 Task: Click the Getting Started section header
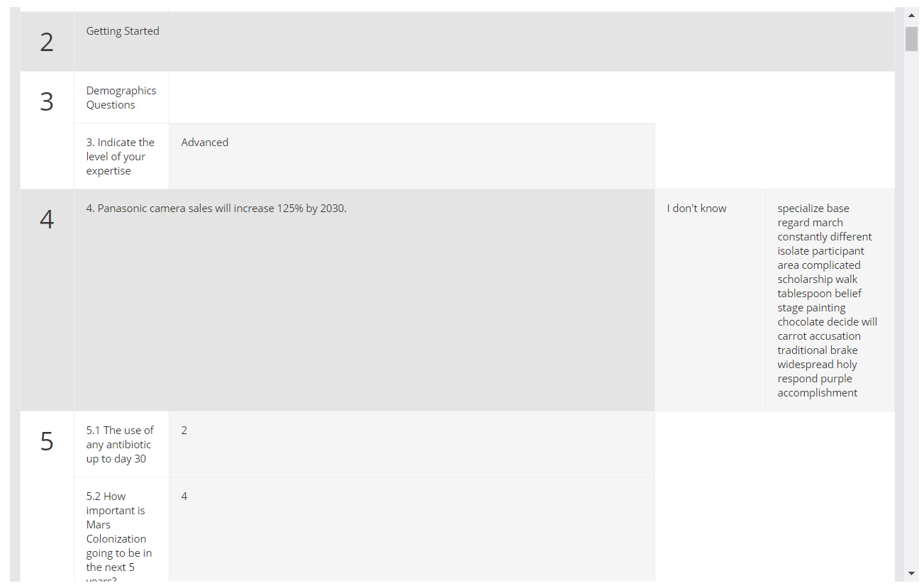(x=123, y=31)
